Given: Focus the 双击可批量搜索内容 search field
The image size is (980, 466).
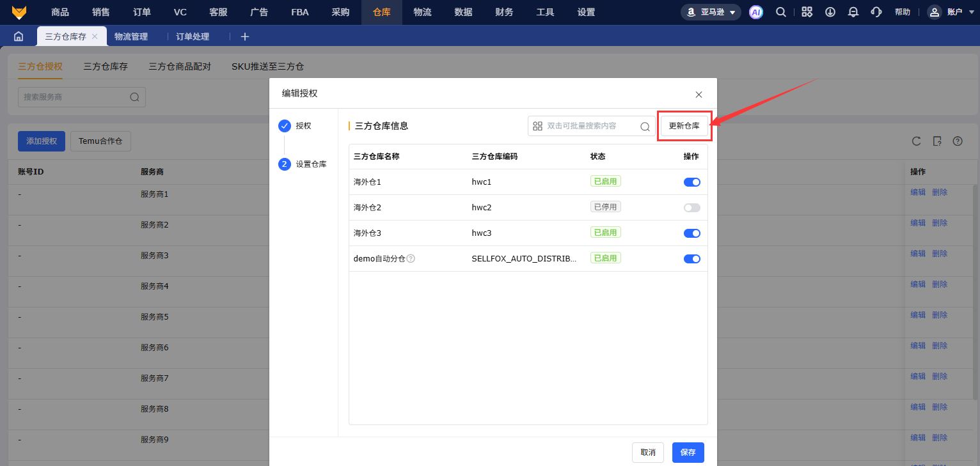Looking at the screenshot, I should coord(589,126).
